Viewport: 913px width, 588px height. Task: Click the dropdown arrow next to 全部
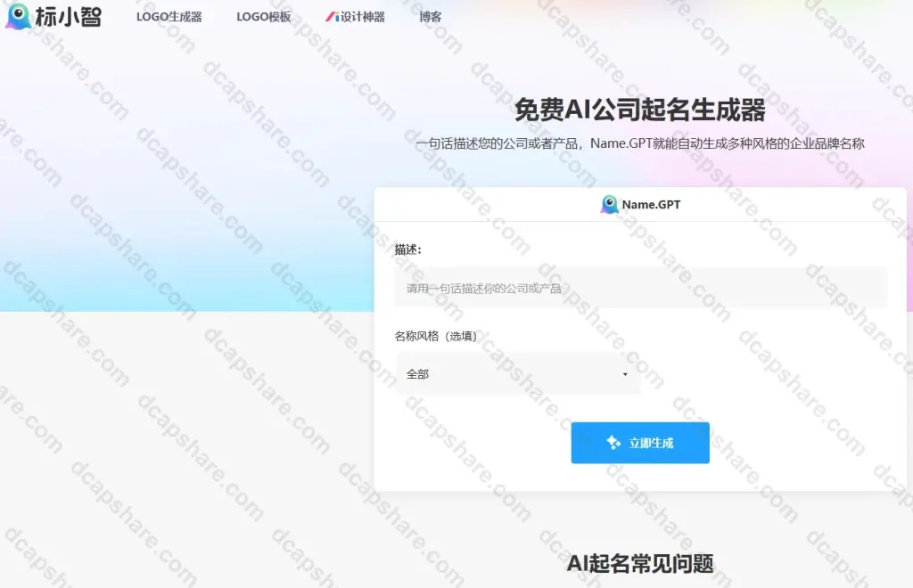click(624, 373)
